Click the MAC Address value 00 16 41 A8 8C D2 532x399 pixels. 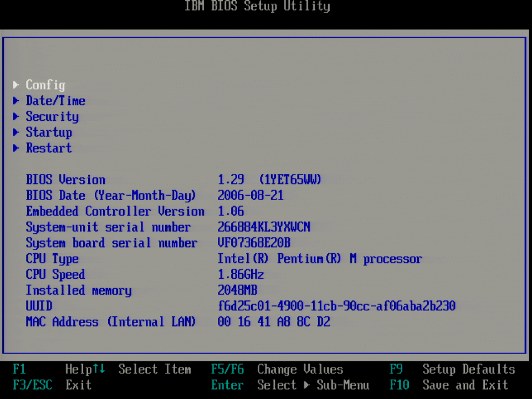[274, 322]
